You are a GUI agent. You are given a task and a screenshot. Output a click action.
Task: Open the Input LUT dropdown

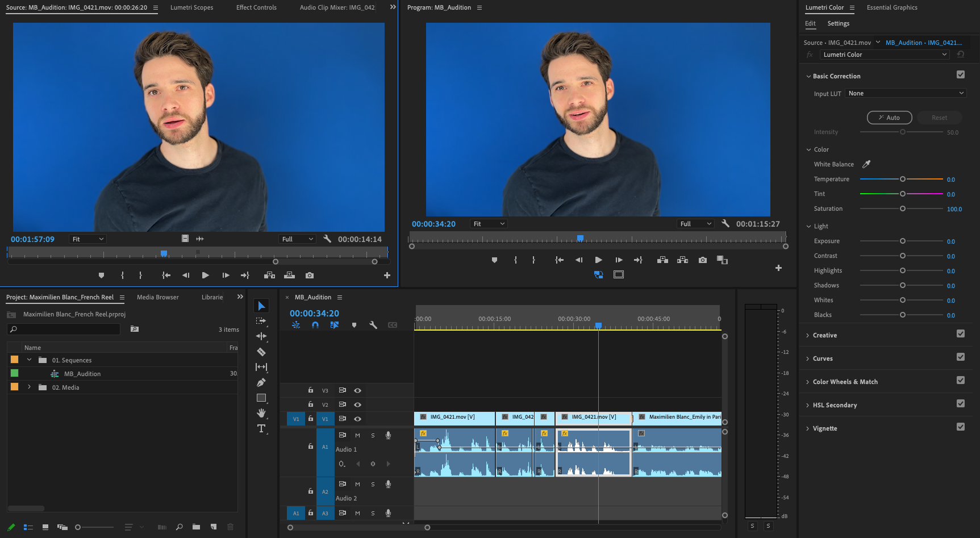point(905,93)
